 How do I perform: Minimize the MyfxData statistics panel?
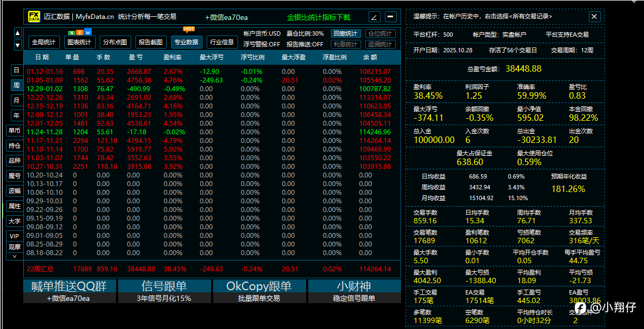pyautogui.click(x=391, y=17)
